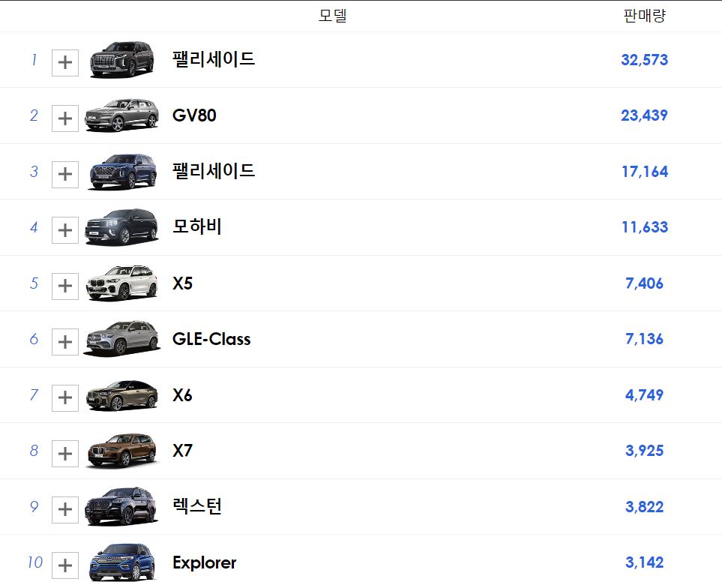This screenshot has height=588, width=722.
Task: Expand the rank 3 팰리세이드 row plus button
Action: [65, 175]
